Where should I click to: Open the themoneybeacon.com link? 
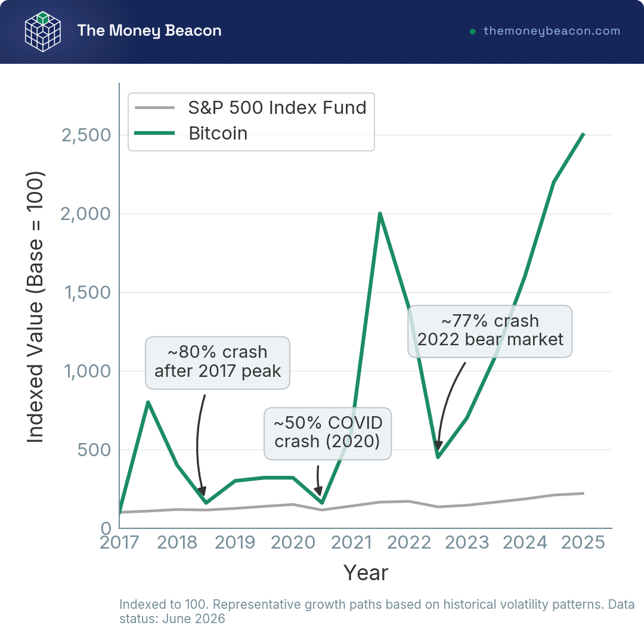pos(552,31)
